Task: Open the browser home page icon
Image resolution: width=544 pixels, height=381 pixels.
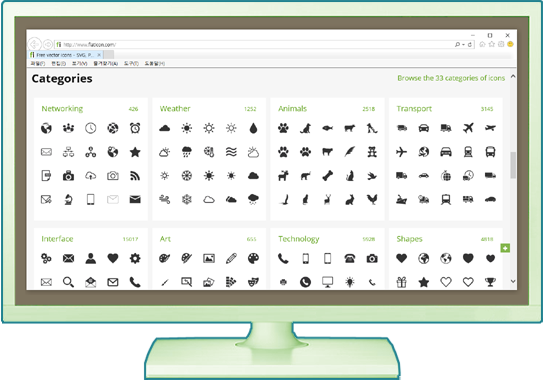Action: [x=482, y=44]
